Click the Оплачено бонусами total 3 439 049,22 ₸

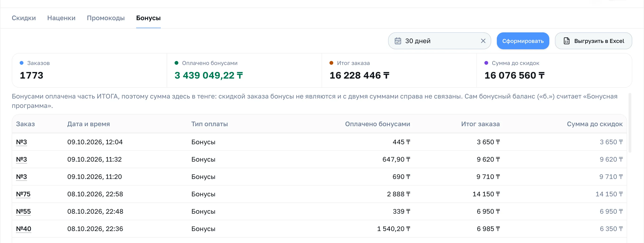point(209,75)
